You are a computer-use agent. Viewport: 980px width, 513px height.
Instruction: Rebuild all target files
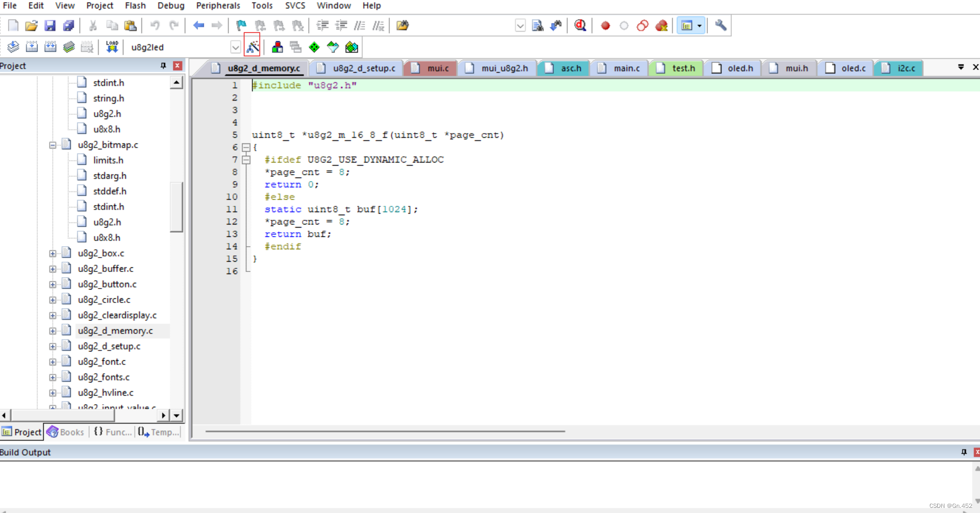50,47
